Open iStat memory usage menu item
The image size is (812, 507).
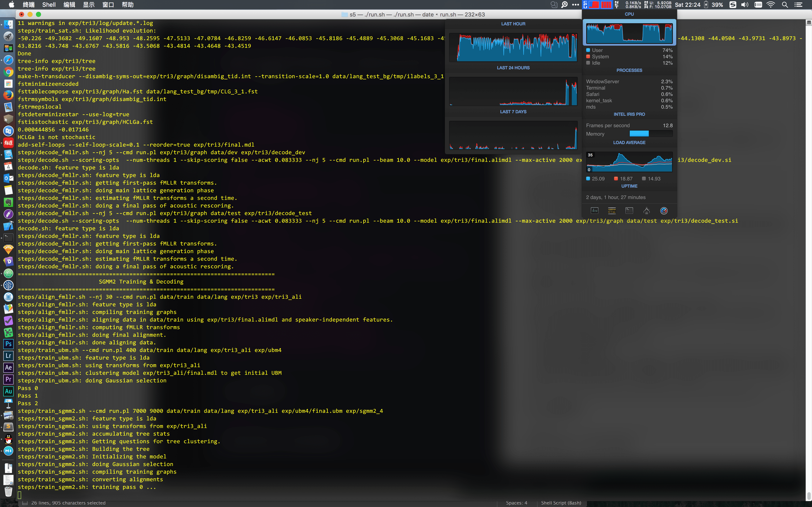point(658,5)
